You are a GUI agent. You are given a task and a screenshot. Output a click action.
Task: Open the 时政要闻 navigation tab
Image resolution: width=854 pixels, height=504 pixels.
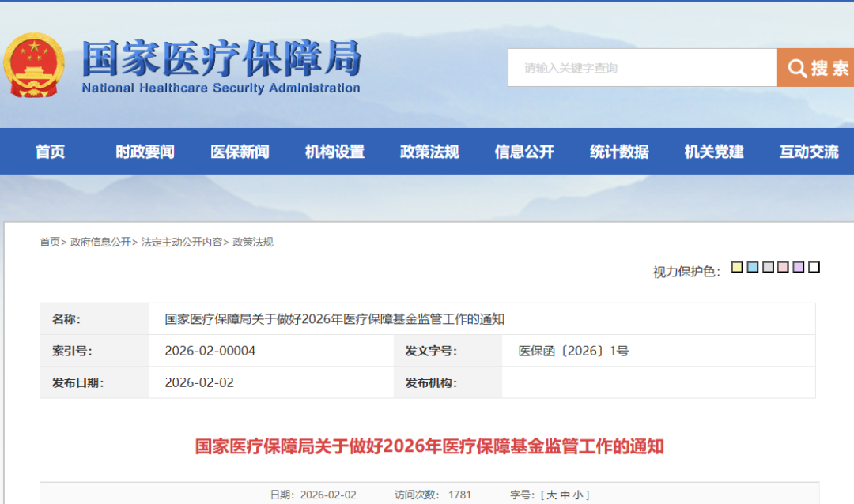(145, 152)
